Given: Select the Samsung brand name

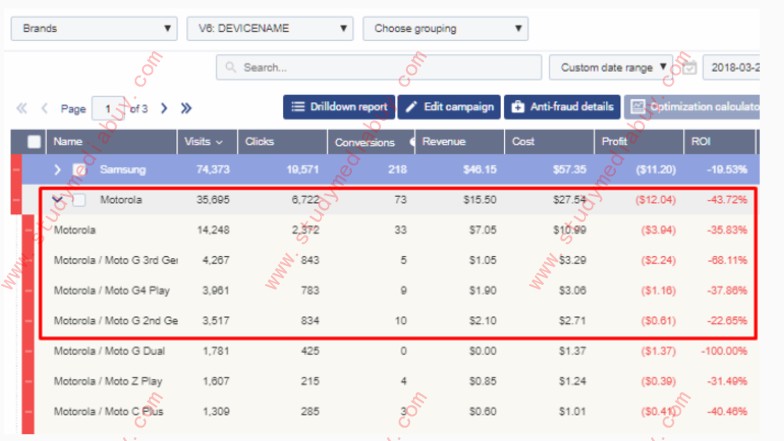Looking at the screenshot, I should tap(122, 170).
